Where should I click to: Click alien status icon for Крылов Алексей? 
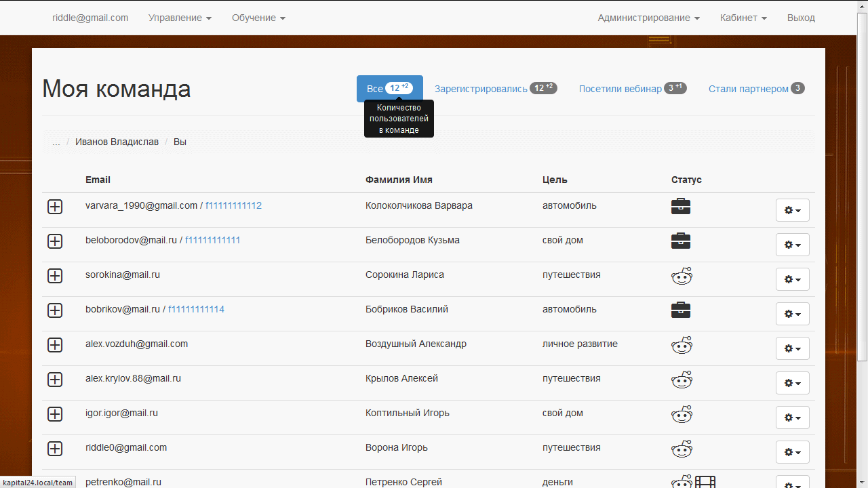(x=682, y=380)
